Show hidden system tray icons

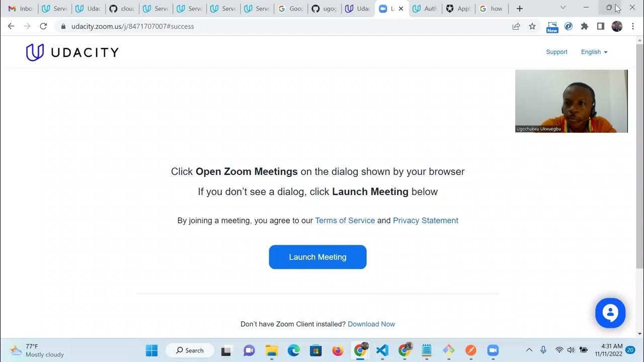529,350
